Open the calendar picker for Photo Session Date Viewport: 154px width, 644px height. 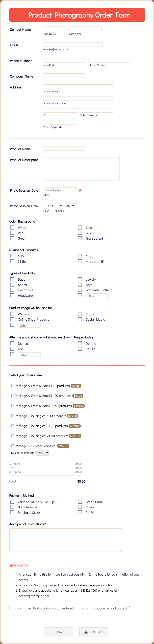(80, 190)
